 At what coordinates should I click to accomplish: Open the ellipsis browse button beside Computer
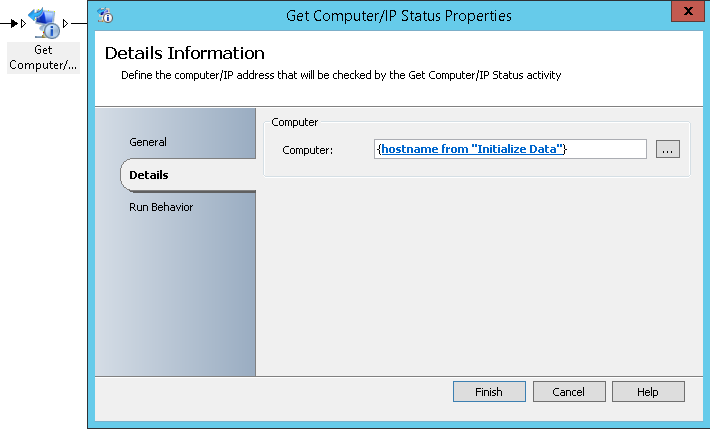667,149
